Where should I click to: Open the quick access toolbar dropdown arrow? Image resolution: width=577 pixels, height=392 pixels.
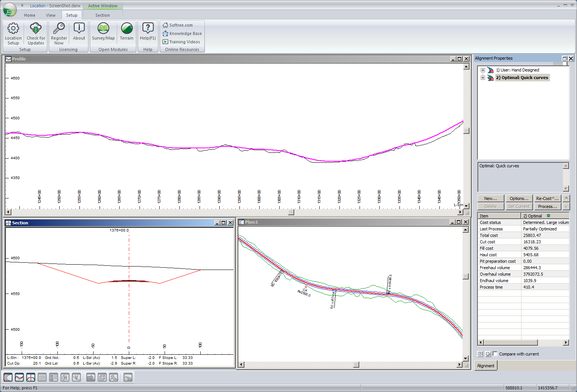[x=22, y=5]
